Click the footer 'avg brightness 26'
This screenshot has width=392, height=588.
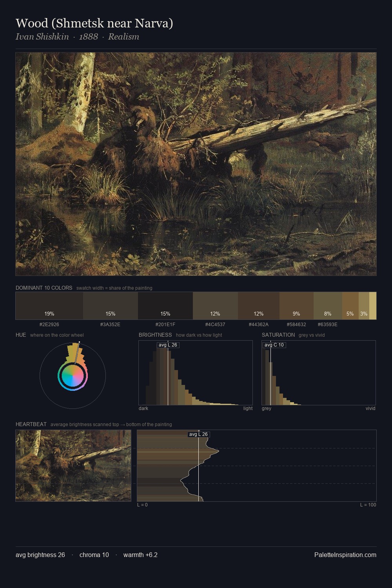click(x=40, y=555)
